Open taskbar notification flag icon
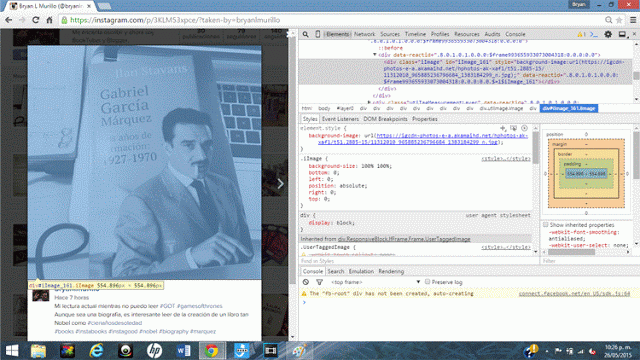Screen dimensions: 640x360 click(x=558, y=351)
